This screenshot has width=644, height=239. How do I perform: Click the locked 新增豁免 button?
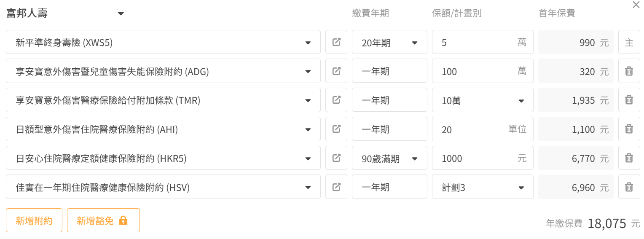(x=103, y=220)
